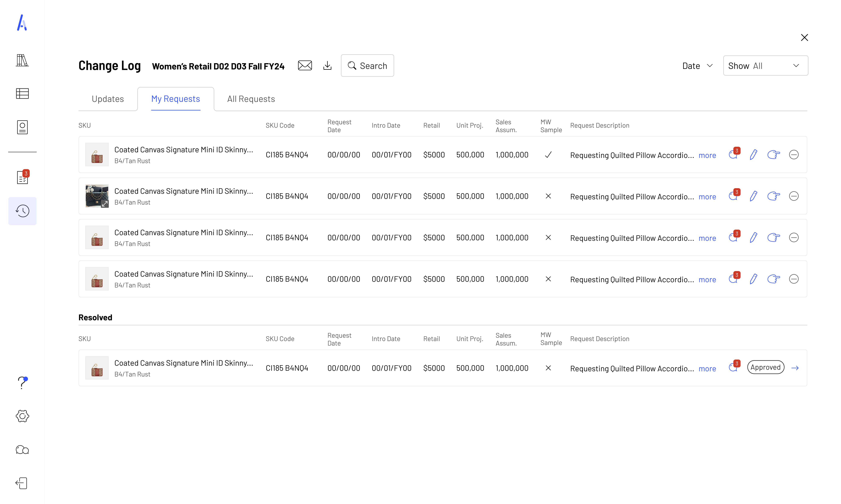Open the settings gear in sidebar
This screenshot has height=504, width=841.
point(22,416)
